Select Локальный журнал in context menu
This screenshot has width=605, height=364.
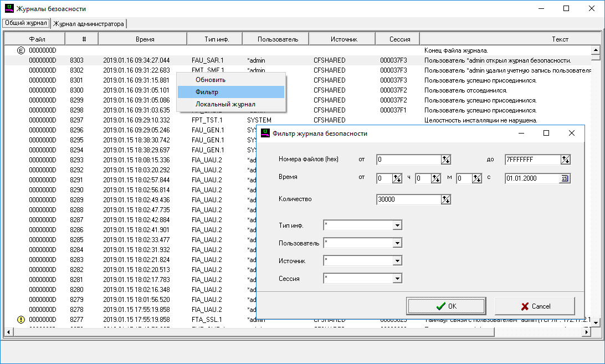point(225,104)
